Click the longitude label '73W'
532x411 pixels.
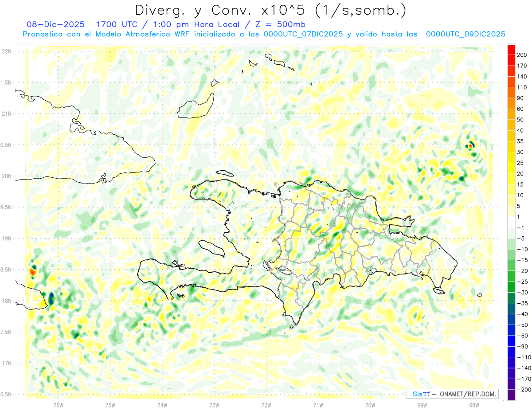[214, 404]
